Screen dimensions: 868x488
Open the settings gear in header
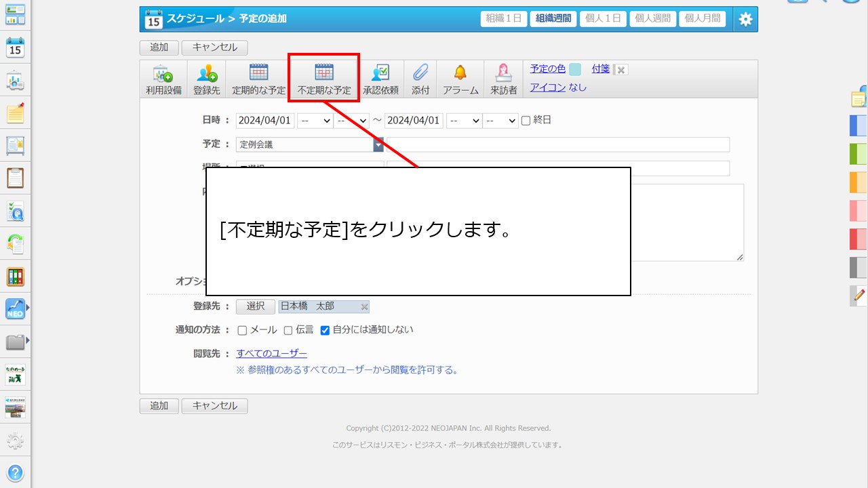coord(745,19)
